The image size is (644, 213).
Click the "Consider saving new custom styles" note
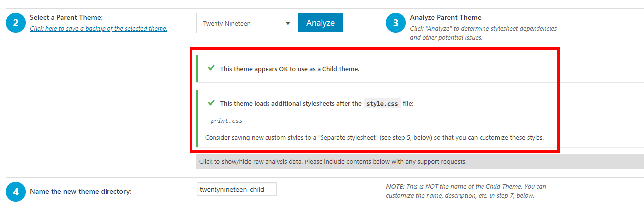pos(374,137)
